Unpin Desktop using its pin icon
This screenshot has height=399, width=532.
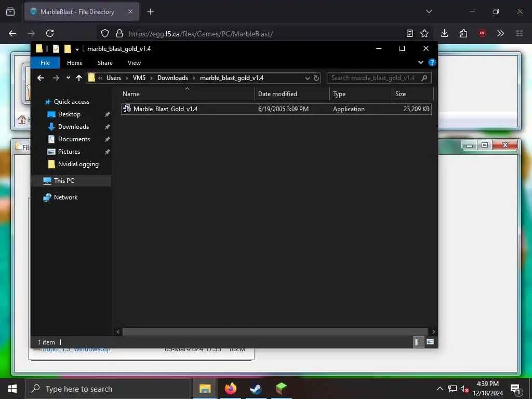(x=107, y=115)
